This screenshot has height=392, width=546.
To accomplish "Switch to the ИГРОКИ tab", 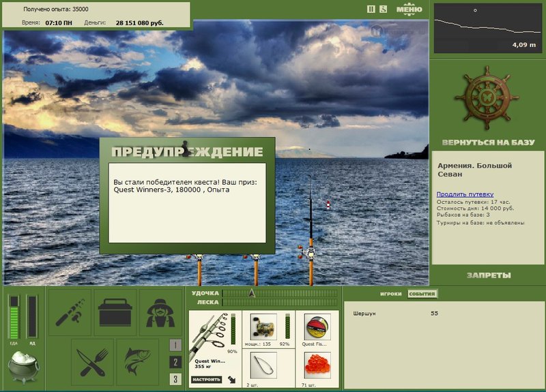I will (390, 294).
